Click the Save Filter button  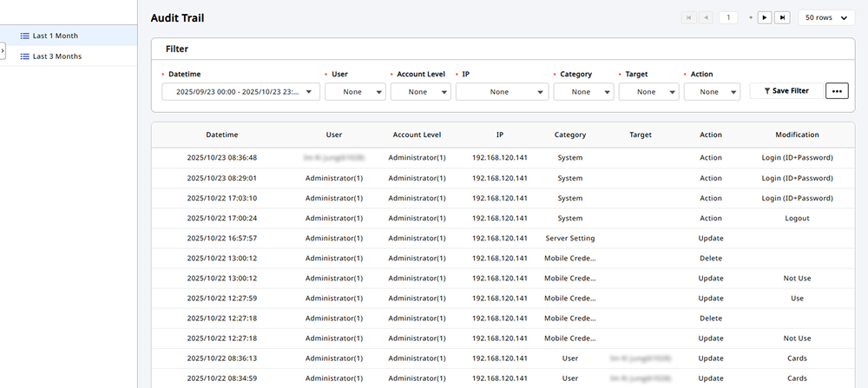tap(786, 91)
